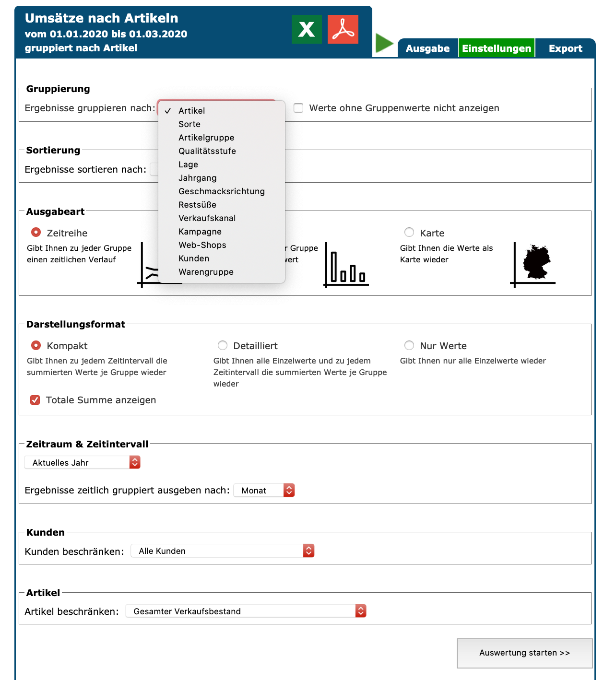Switch to Nur Werte format
The height and width of the screenshot is (680, 616).
(409, 345)
